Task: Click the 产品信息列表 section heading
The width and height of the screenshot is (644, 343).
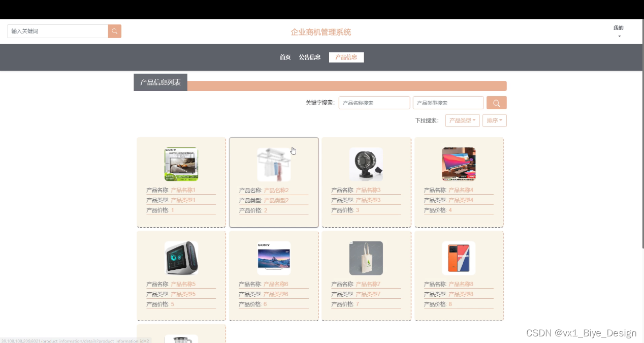Action: click(160, 82)
